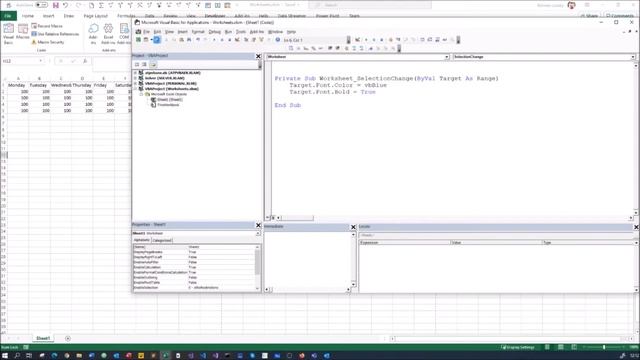This screenshot has width=640, height=360.
Task: Click the Find binoculars icon in VBA toolbar
Action: click(189, 40)
